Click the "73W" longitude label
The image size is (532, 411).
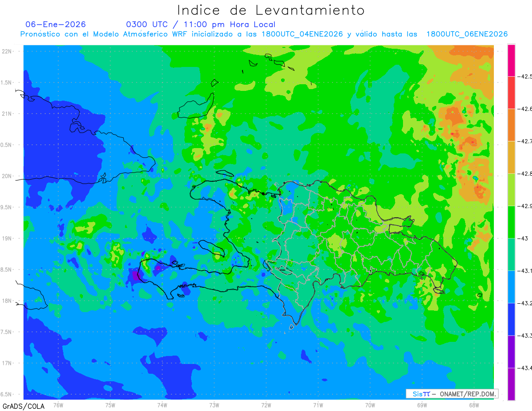[214, 405]
